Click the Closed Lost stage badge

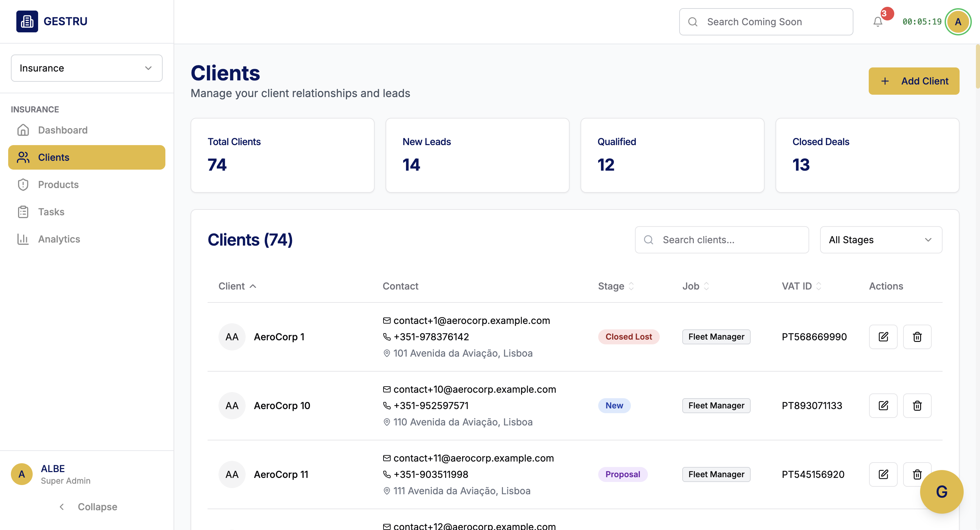point(628,337)
